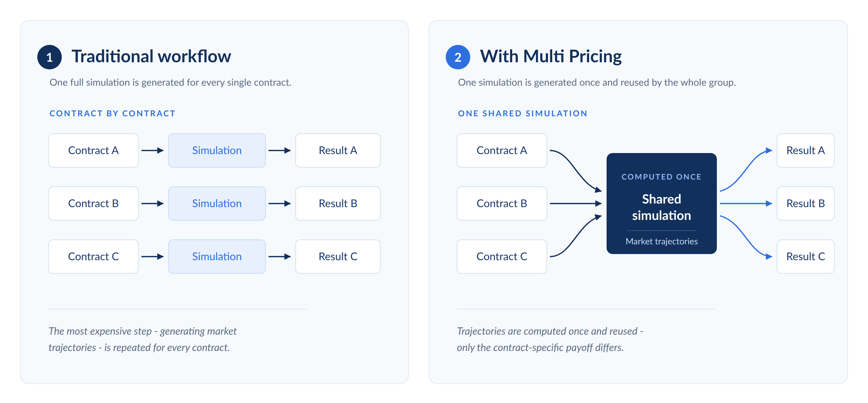
Task: Click Result C box in Traditional workflow
Action: coord(338,257)
